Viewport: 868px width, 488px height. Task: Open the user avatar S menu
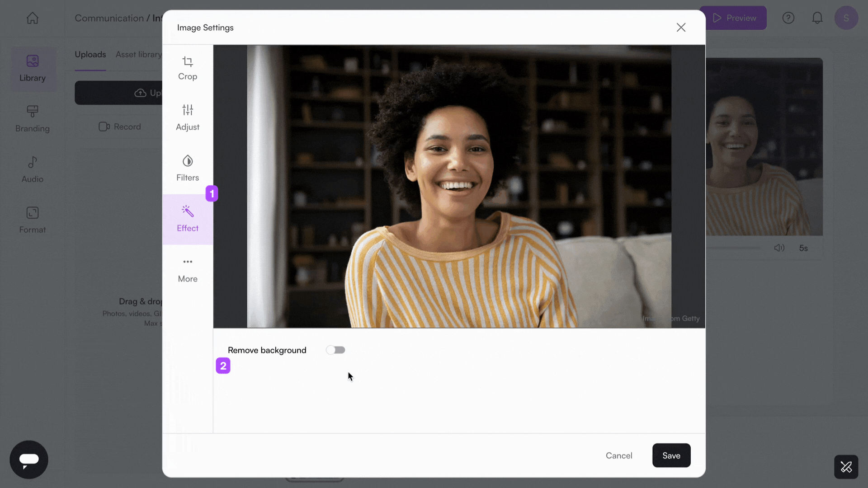846,18
